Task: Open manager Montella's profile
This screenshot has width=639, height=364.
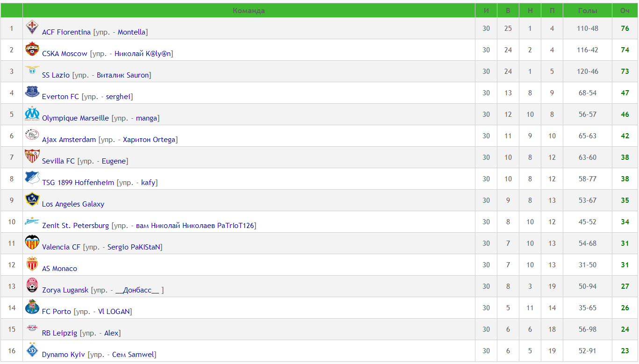Action: click(x=131, y=32)
